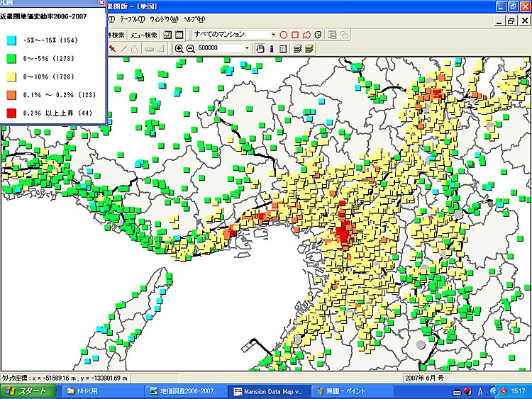532x399 pixels.
Task: Close the legend panel
Action: pyautogui.click(x=101, y=3)
